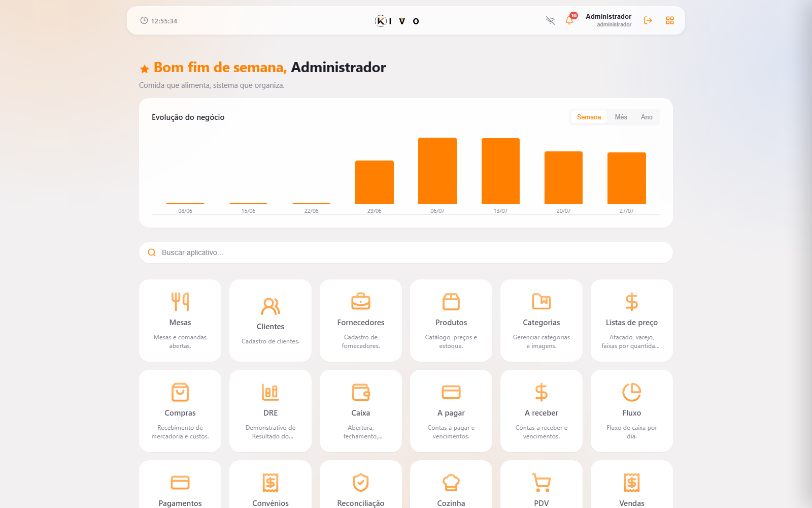812x508 pixels.
Task: Click "Fluxo de caixa por dia." text
Action: [632, 432]
